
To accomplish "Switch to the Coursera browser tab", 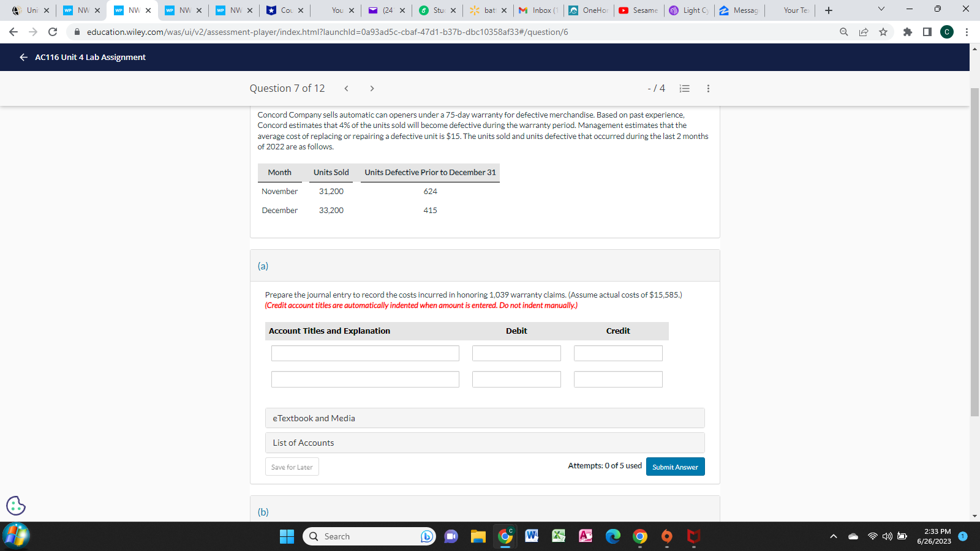I will click(x=285, y=10).
